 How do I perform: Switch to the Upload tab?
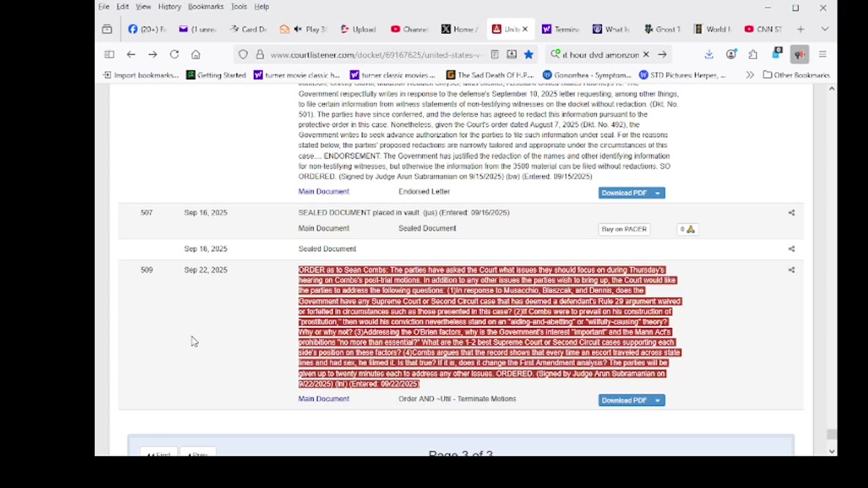(358, 29)
